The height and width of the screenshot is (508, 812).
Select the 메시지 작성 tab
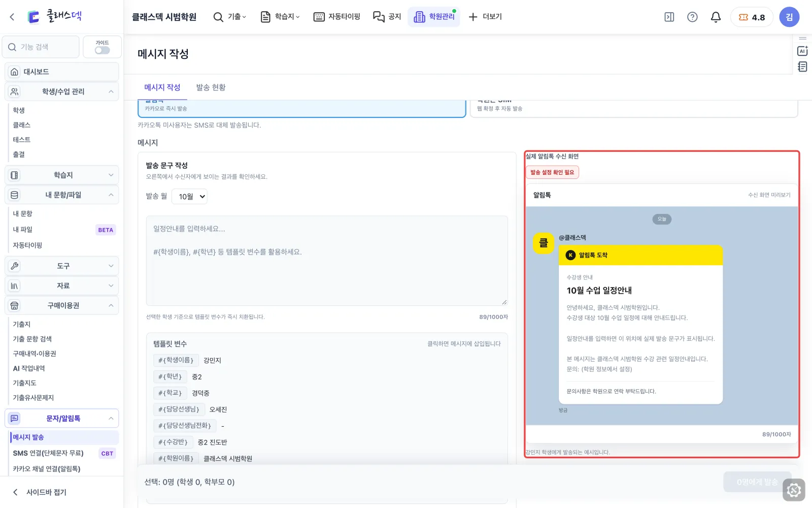(x=162, y=87)
